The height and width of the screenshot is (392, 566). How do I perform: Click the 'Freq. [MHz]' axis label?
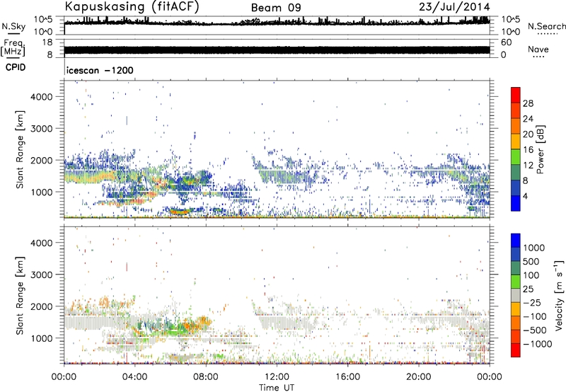(13, 48)
